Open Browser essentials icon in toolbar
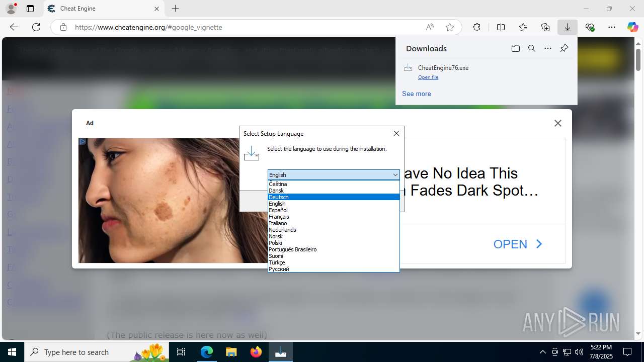This screenshot has width=644, height=362. coord(590,27)
